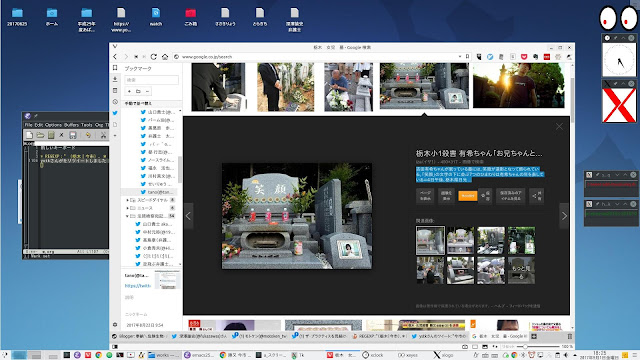The image size is (640, 360).
Task: Select first related image thumbnail
Action: point(430,241)
